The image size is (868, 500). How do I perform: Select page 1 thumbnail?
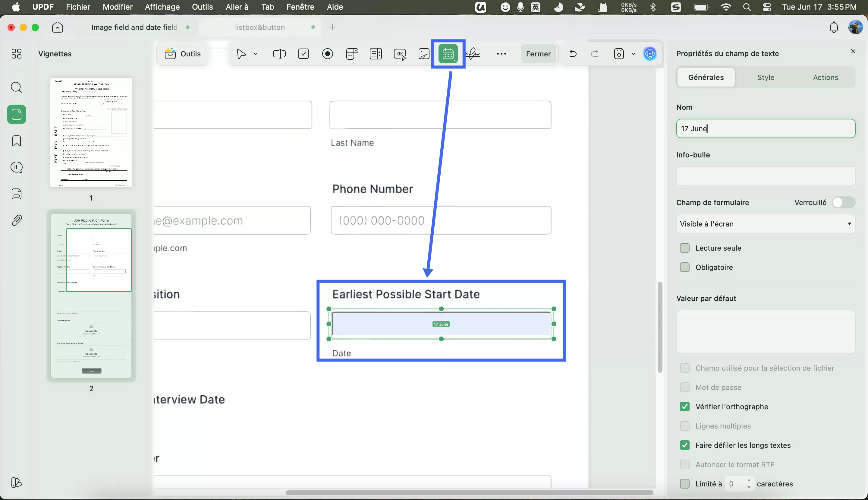coord(91,133)
